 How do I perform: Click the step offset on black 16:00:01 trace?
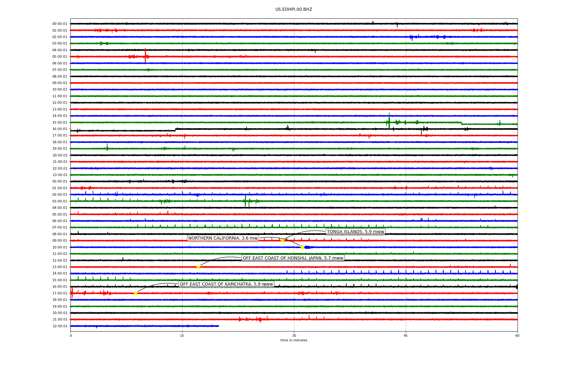[x=175, y=130]
